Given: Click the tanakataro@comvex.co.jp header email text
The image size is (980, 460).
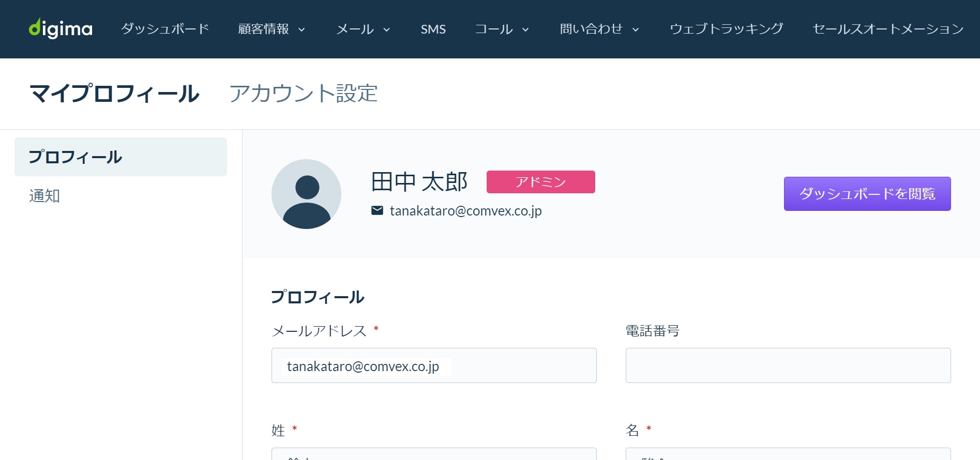Looking at the screenshot, I should 465,211.
